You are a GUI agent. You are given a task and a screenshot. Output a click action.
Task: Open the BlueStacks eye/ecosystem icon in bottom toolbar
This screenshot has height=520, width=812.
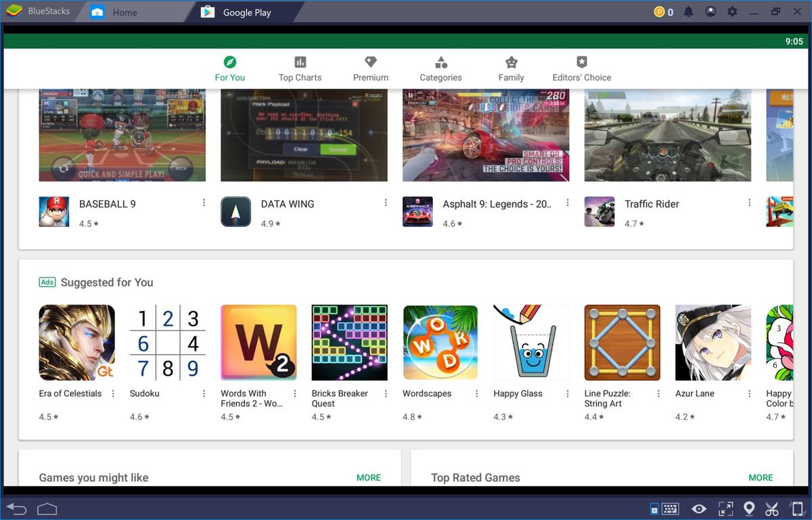click(699, 508)
